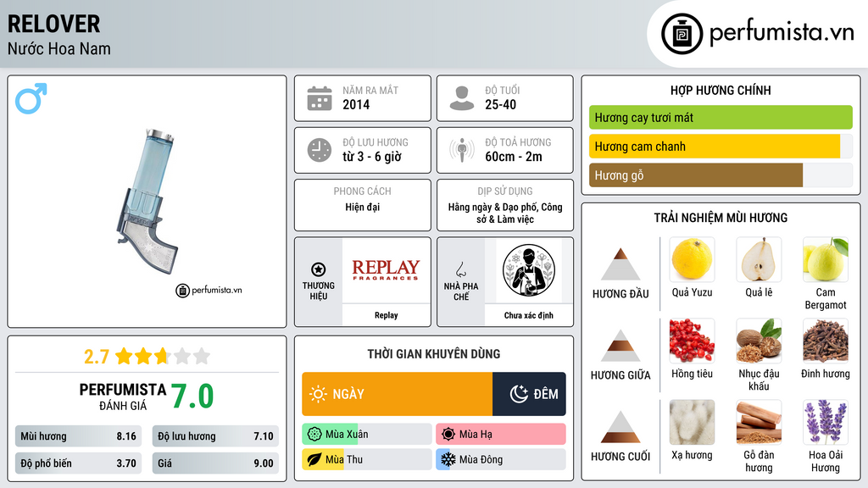Click the Độ lưu hương 7.10 score
The width and height of the screenshot is (868, 488).
215,436
